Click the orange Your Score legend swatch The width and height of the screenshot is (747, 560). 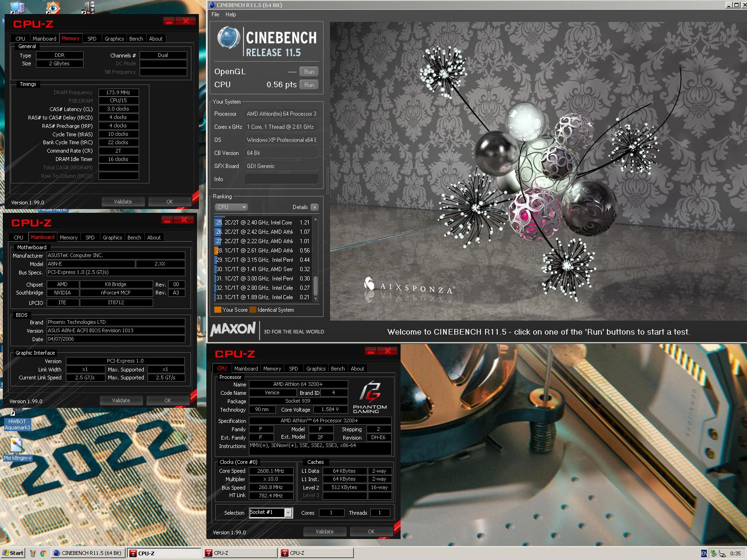[x=218, y=310]
